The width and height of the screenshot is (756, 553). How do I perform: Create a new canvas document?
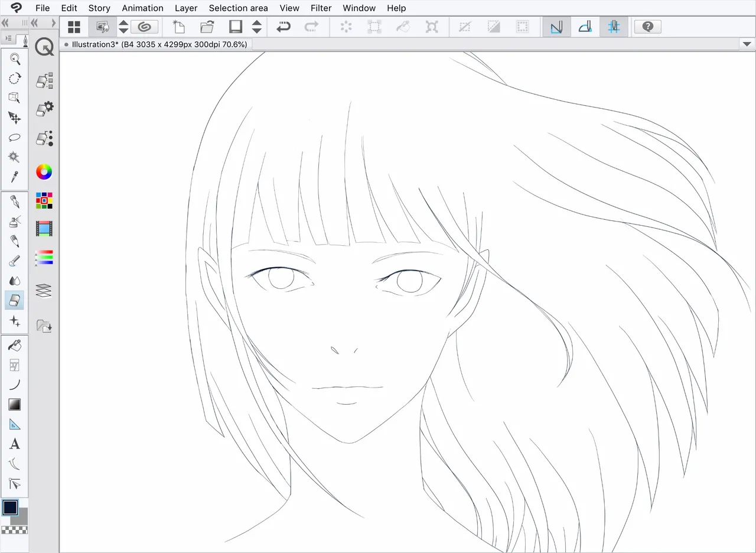coord(178,27)
